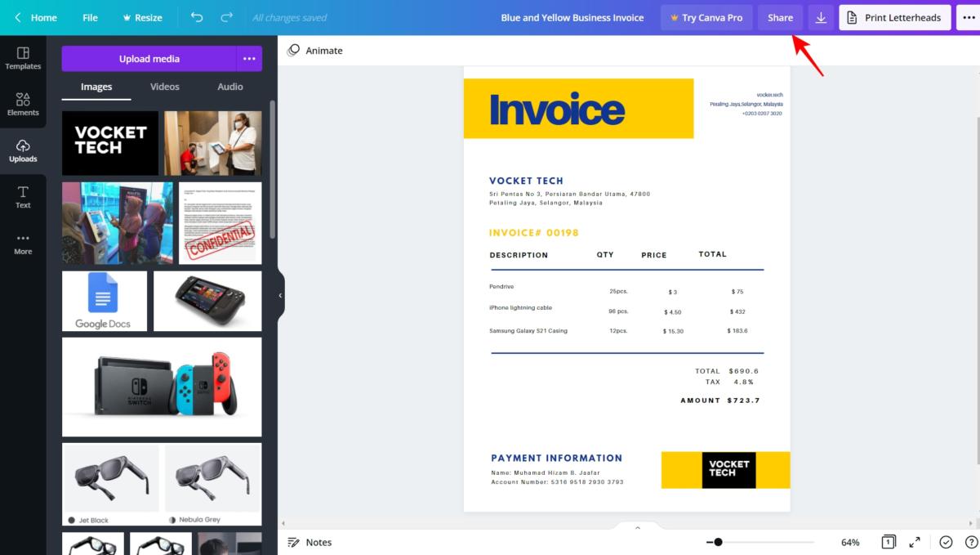Image resolution: width=980 pixels, height=555 pixels.
Task: Select the TAX 4.8% text
Action: click(729, 382)
